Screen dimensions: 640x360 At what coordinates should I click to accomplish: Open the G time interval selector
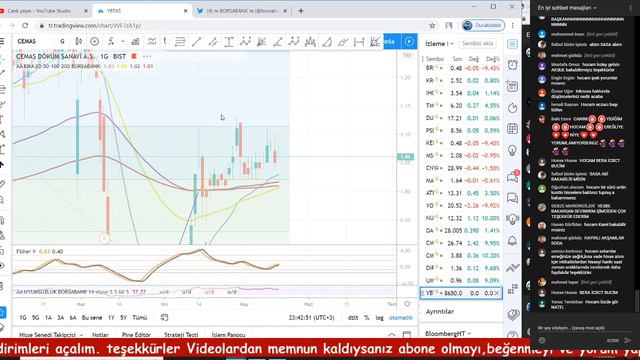click(62, 41)
